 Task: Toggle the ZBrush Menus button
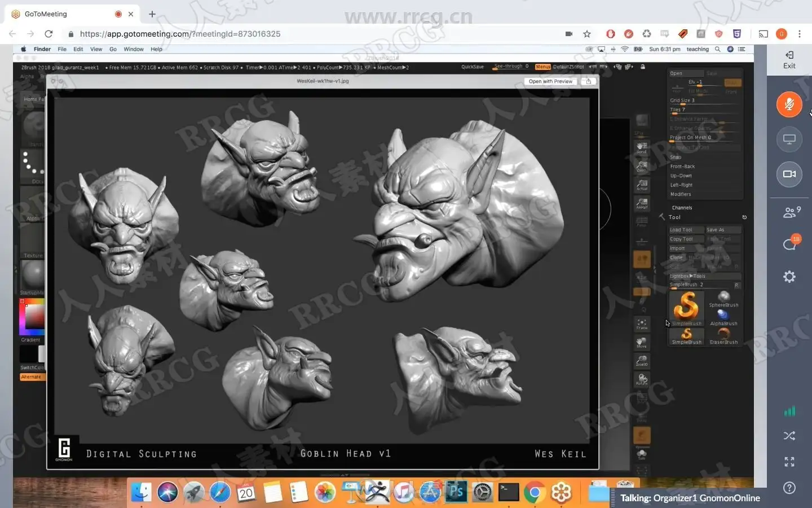point(543,67)
